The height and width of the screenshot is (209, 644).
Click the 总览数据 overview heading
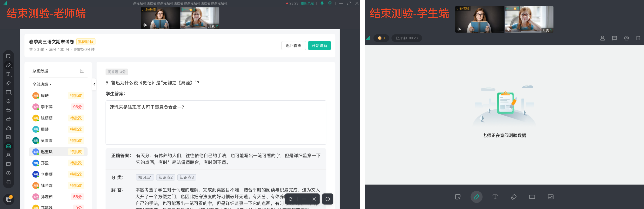tap(40, 71)
